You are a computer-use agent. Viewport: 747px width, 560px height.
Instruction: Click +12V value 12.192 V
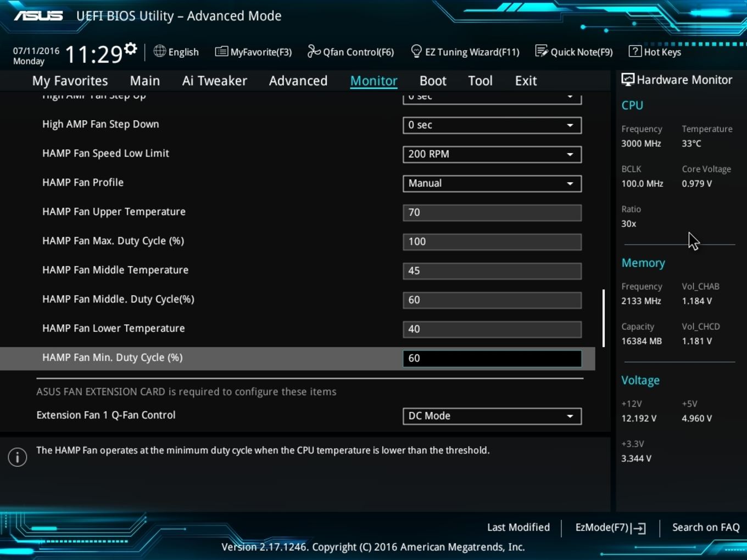(x=639, y=418)
